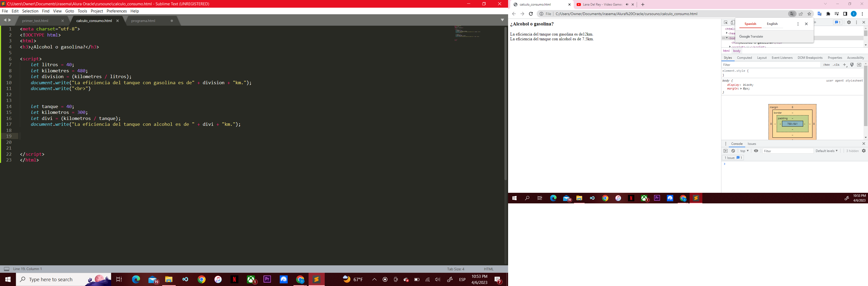This screenshot has height=286, width=868.
Task: Open the Goto menu in Sublime Text
Action: pyautogui.click(x=70, y=11)
